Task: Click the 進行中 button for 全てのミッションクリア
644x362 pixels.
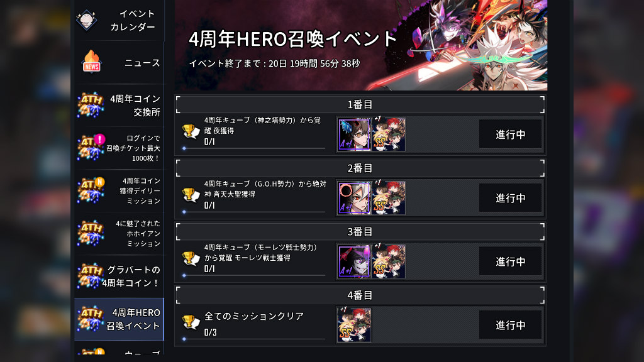Action: point(510,325)
